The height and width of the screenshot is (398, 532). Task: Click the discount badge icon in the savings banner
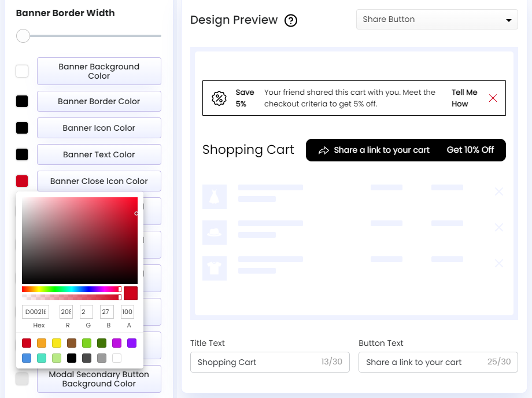click(219, 98)
